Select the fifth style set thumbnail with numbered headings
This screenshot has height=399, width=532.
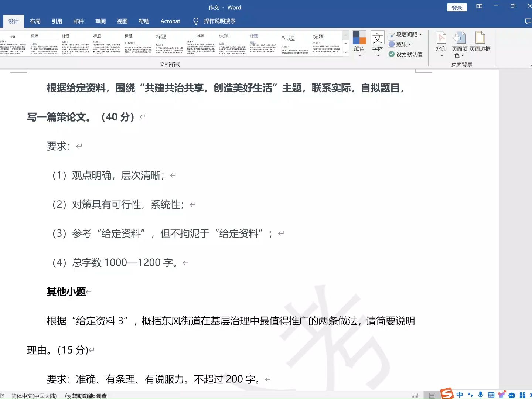138,44
